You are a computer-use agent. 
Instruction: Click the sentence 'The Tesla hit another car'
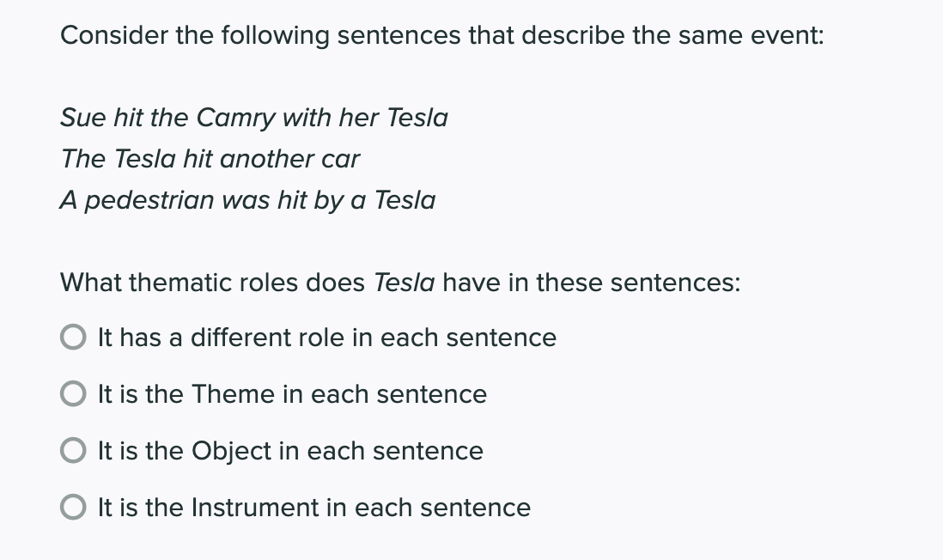point(209,159)
